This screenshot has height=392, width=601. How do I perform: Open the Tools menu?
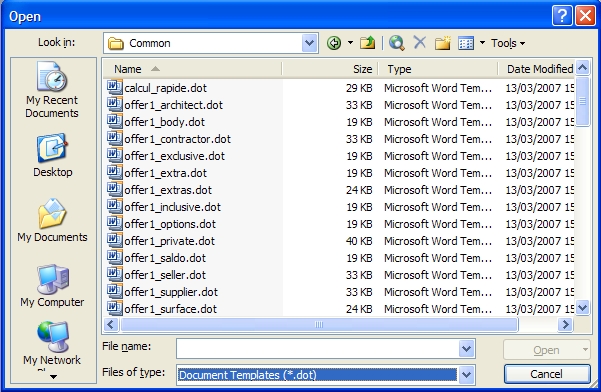[x=508, y=43]
